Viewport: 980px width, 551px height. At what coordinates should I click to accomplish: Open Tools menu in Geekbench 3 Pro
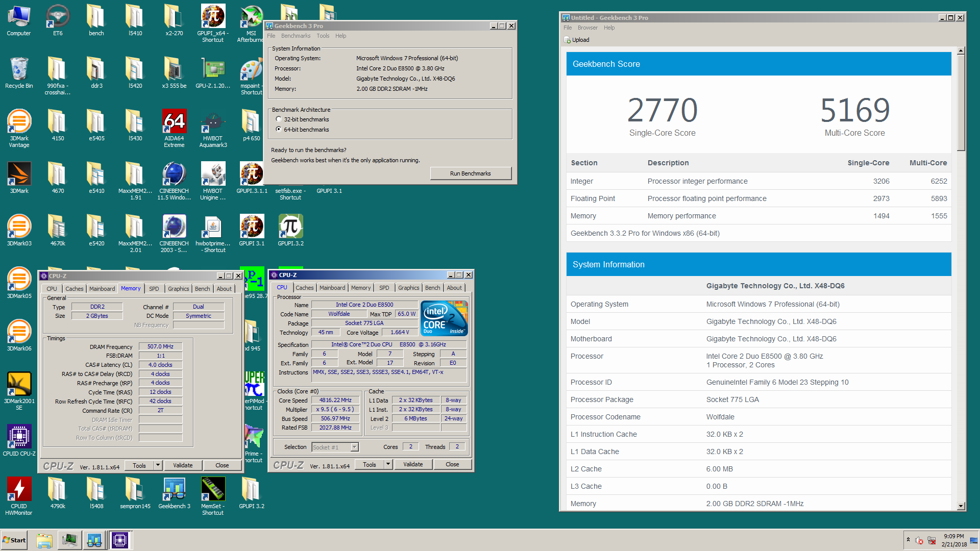[x=323, y=36]
